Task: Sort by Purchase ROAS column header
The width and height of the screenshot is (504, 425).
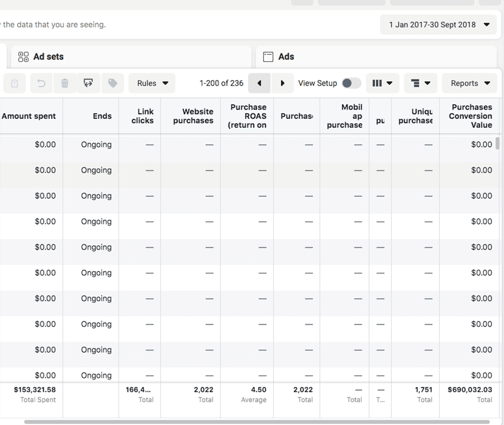Action: click(x=247, y=116)
